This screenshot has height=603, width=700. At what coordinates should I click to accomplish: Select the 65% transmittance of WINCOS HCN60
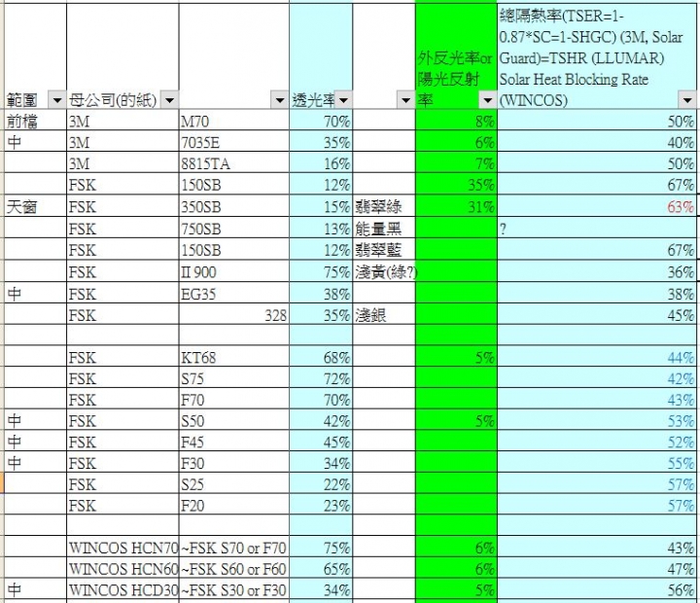click(x=321, y=568)
